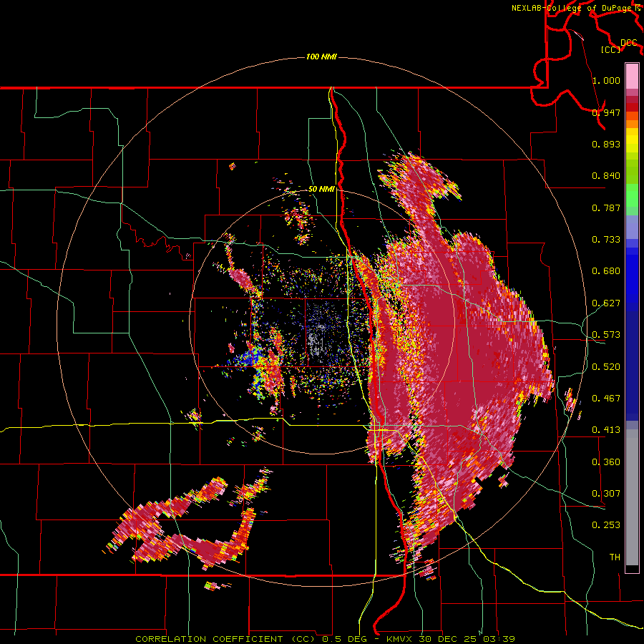Select the 0.520 legend value

coord(606,367)
